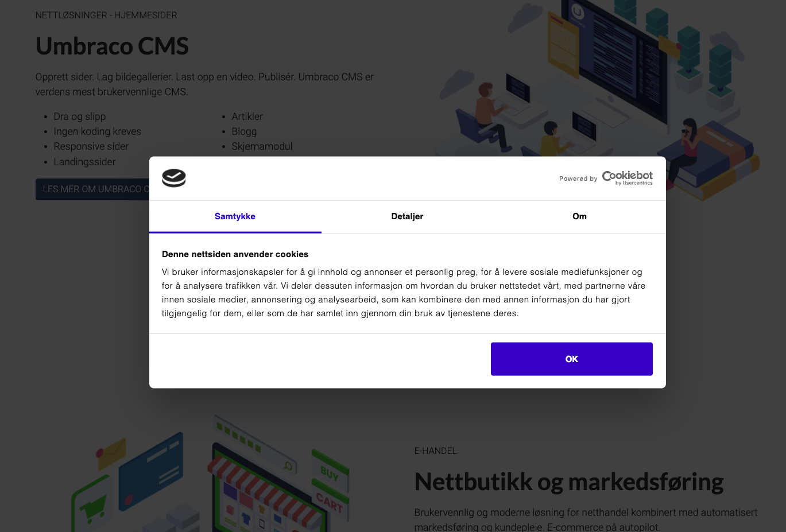This screenshot has width=786, height=532.
Task: Click the Denne nettsiden anvender cookies heading
Action: tap(235, 254)
